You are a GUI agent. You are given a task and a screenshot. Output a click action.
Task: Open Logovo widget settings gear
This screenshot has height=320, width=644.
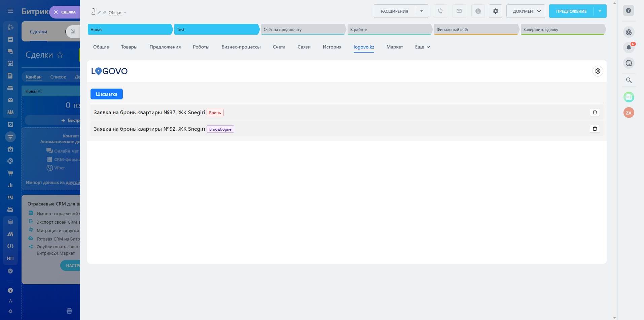[598, 71]
